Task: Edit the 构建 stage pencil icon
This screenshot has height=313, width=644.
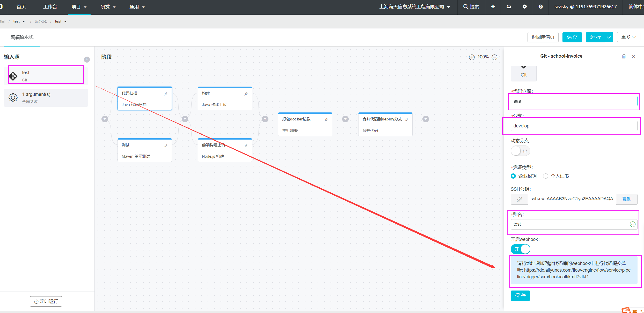Action: pos(246,94)
